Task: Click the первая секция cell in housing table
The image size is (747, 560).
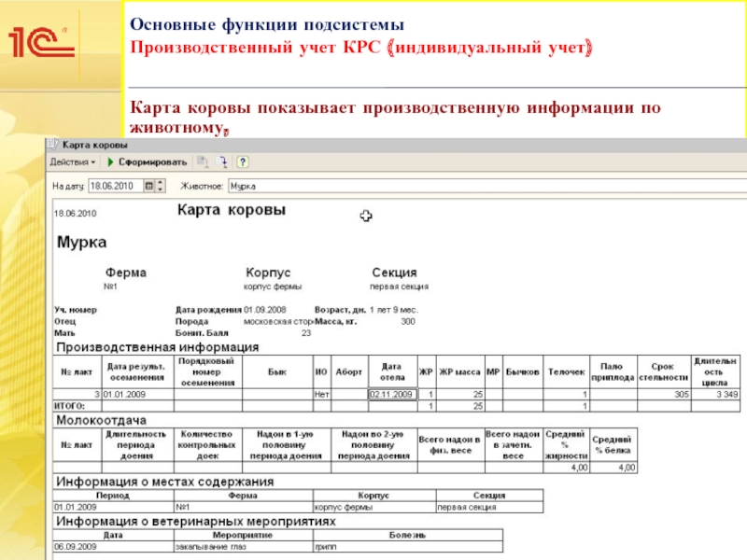Action: pyautogui.click(x=489, y=507)
